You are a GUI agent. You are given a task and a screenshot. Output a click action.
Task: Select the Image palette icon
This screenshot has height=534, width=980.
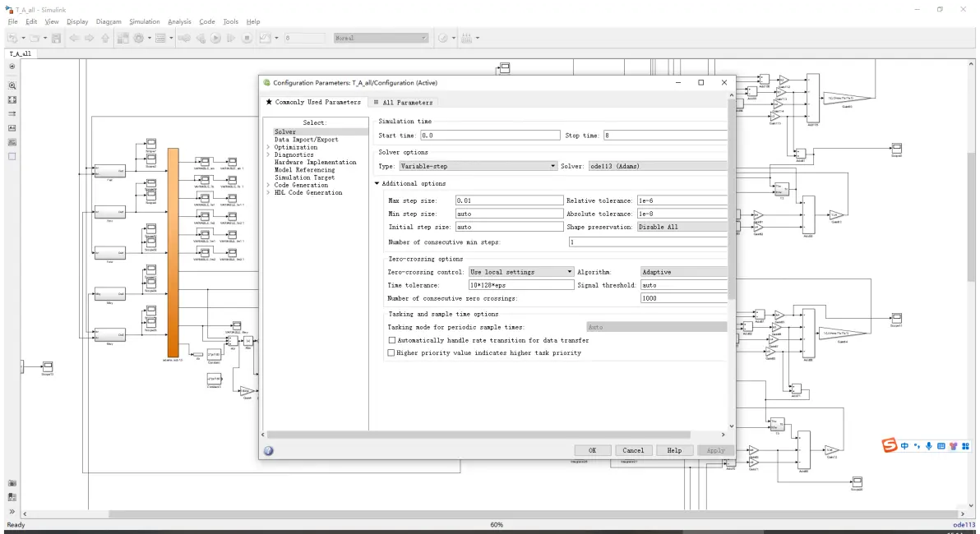click(x=12, y=142)
